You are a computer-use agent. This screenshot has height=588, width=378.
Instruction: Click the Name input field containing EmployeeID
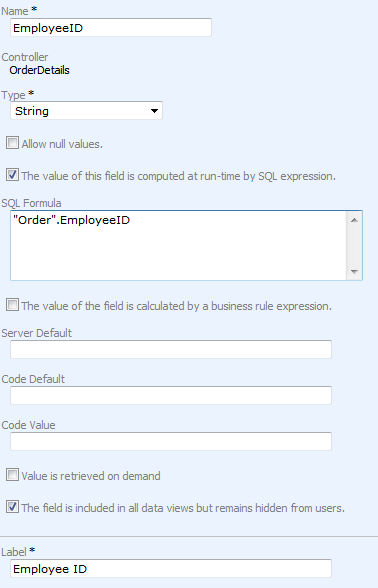click(111, 28)
